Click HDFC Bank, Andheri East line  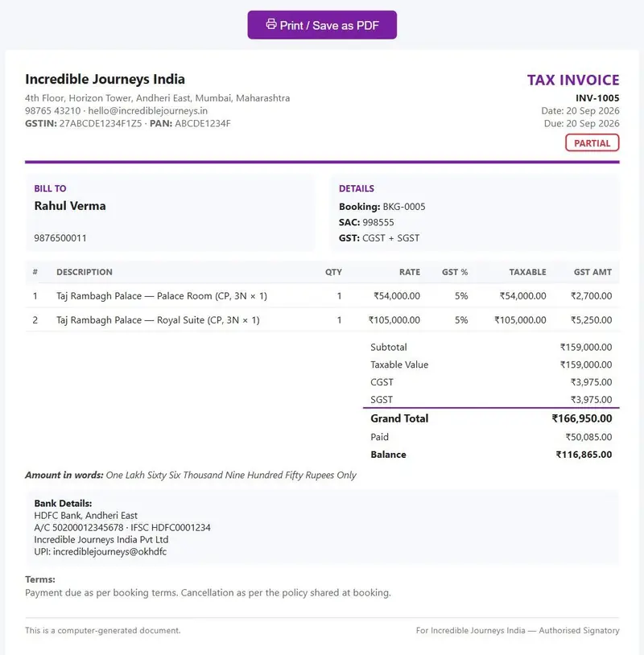pyautogui.click(x=85, y=516)
